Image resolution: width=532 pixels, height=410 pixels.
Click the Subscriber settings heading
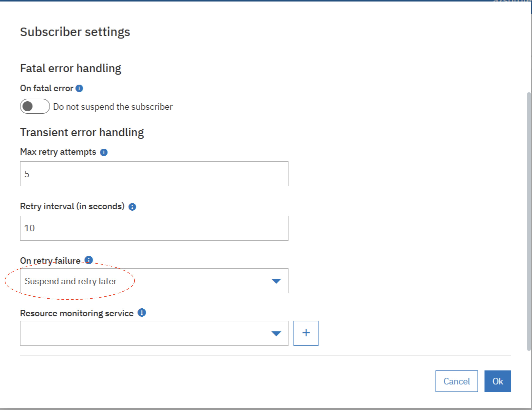pos(75,32)
